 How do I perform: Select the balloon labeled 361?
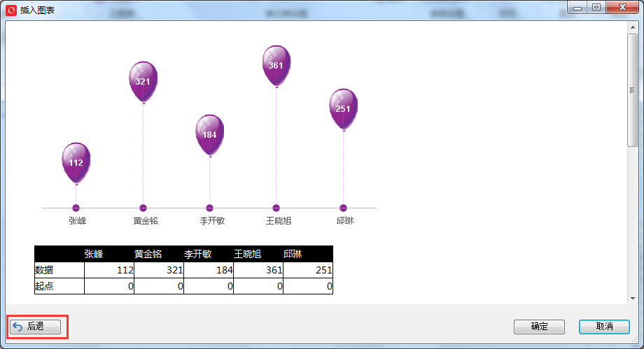point(276,65)
